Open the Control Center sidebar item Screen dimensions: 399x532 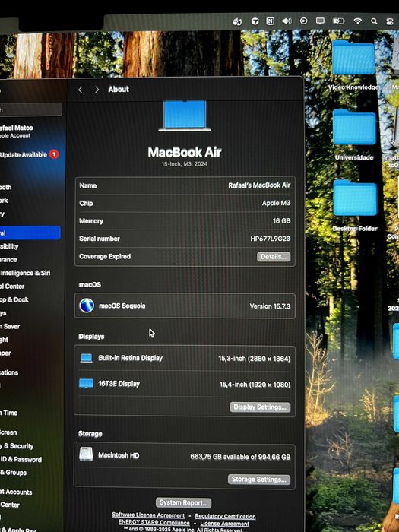point(12,287)
